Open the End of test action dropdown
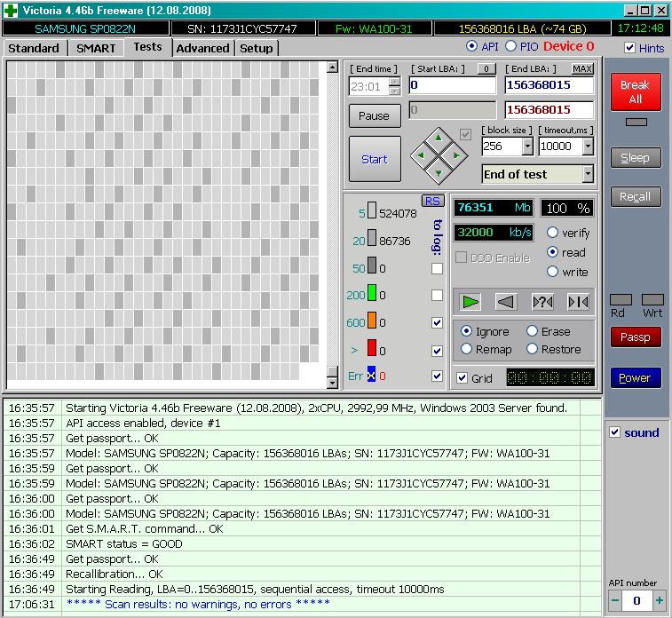Screen dimensions: 672x618 pos(588,174)
